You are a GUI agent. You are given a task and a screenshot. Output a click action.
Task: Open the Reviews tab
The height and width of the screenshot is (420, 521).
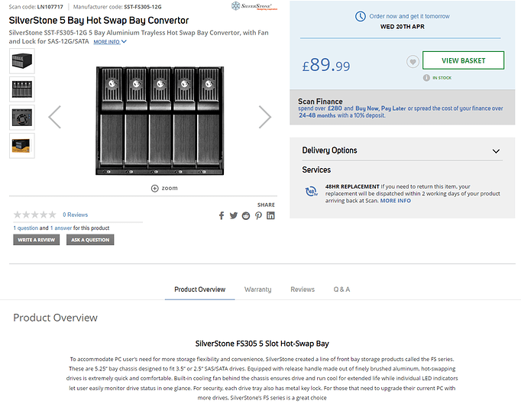(303, 289)
